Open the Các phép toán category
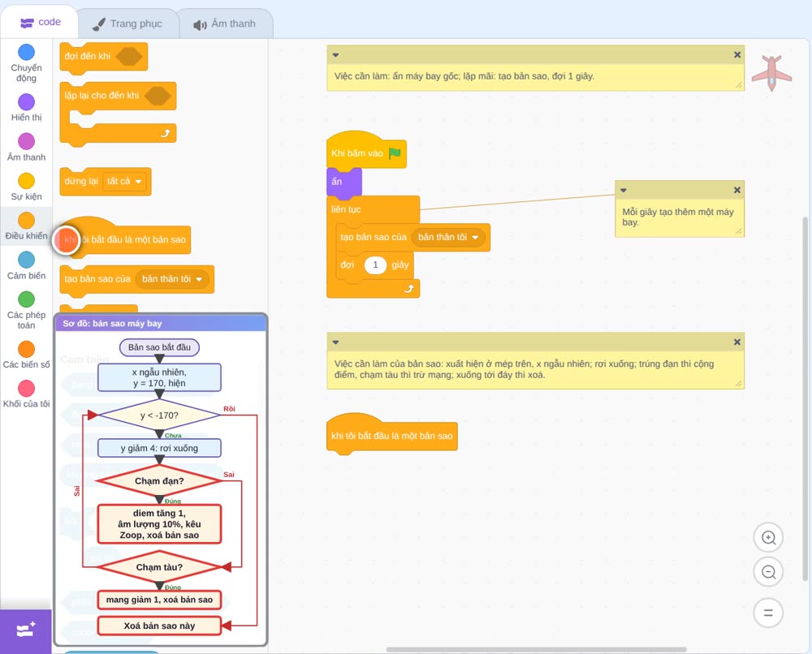This screenshot has height=654, width=812. pos(26,311)
